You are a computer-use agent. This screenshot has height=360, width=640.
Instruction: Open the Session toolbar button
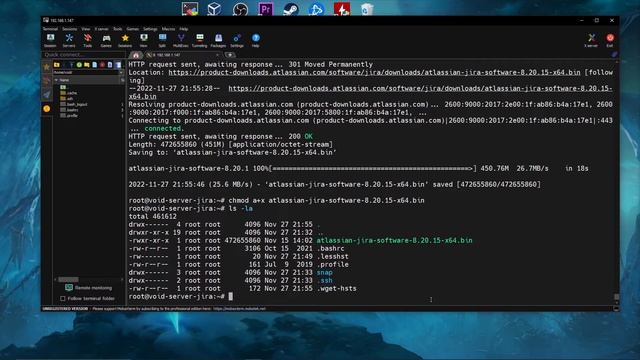tap(50, 40)
